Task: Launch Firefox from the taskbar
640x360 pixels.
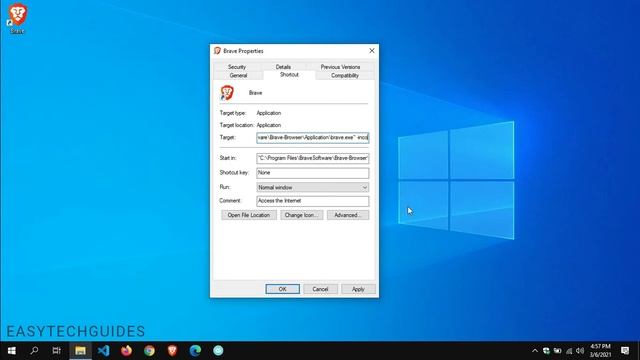Action: (x=127, y=351)
